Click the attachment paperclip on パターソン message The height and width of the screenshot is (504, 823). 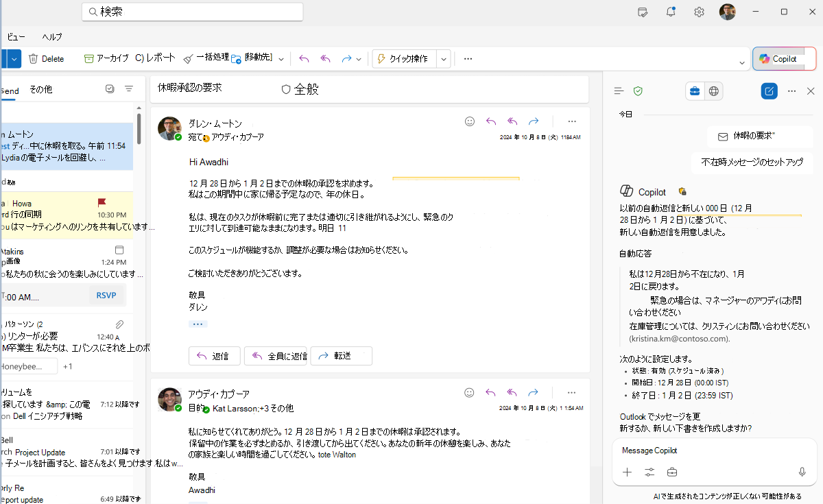coord(119,324)
